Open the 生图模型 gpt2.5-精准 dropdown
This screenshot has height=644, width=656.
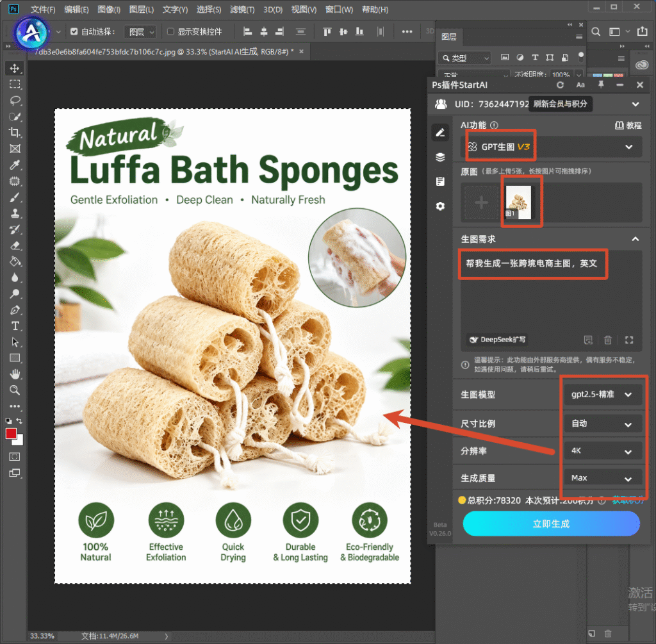602,395
